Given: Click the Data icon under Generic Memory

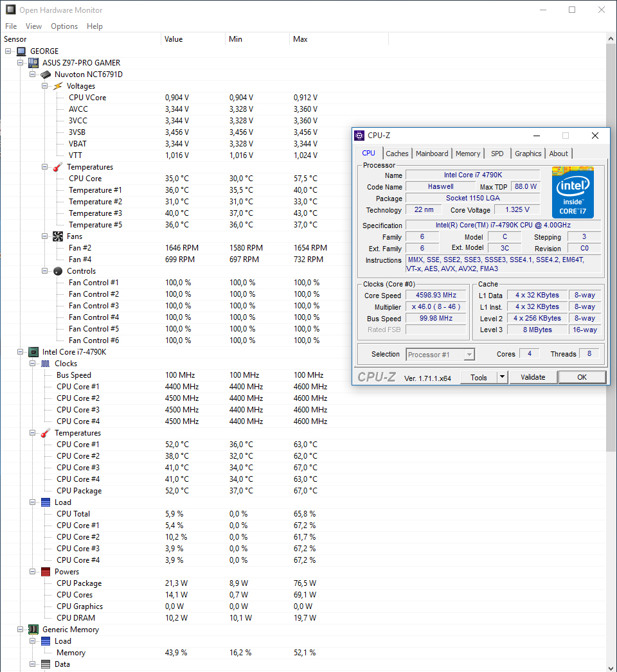Looking at the screenshot, I should [46, 665].
